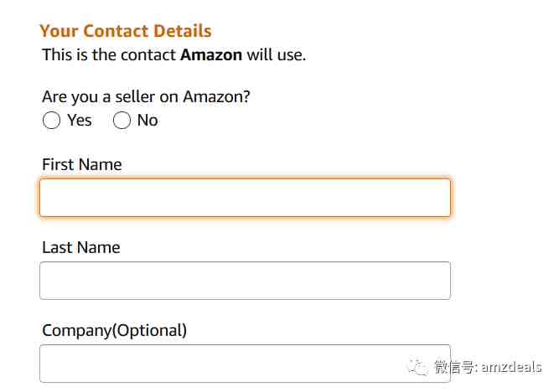
Task: Click the amzdeals watermark text
Action: [x=511, y=367]
